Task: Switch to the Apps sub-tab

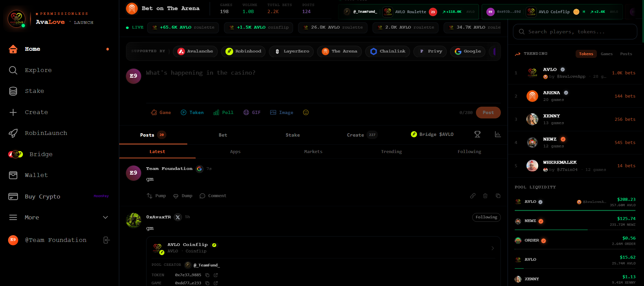Action: point(235,152)
